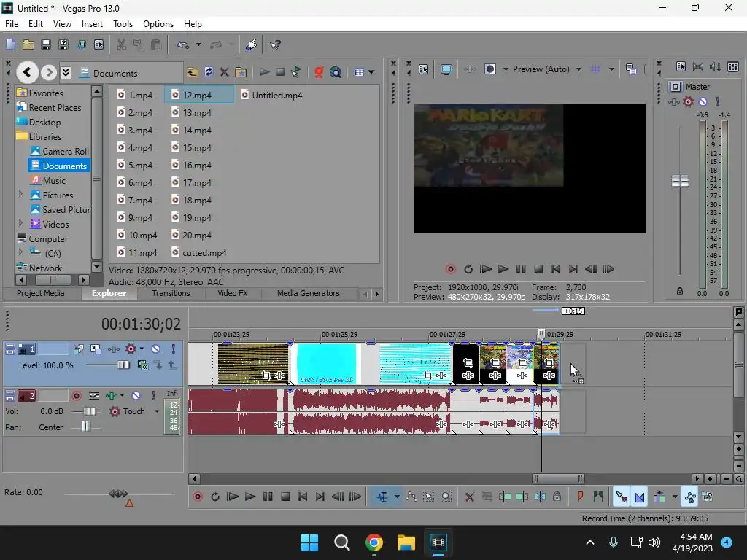Click Track 1 Track FX gear icon

(x=131, y=349)
